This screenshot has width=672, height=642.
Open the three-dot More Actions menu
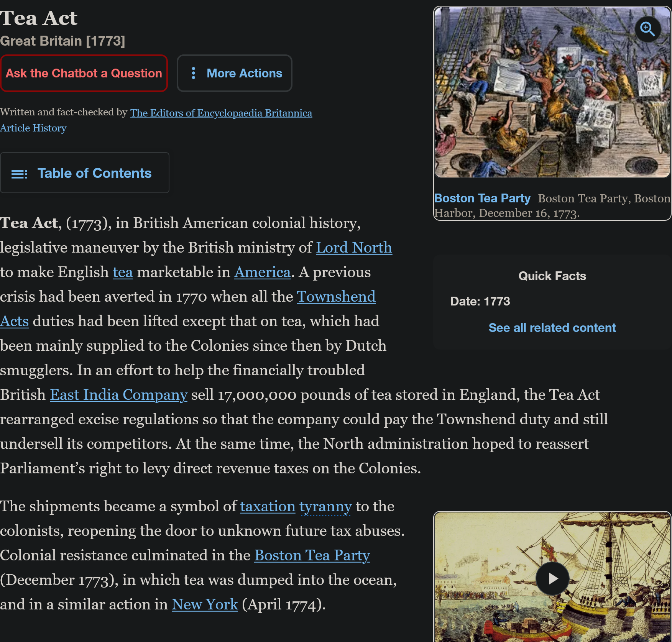235,73
